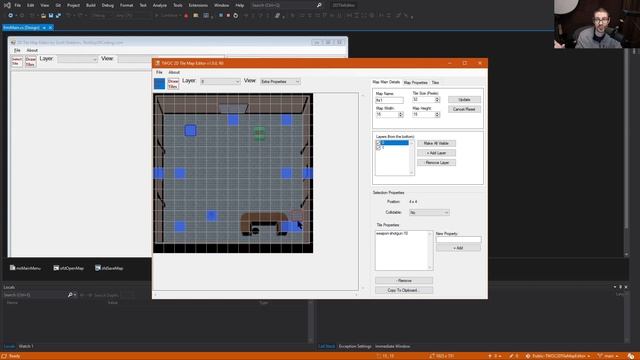Open the Extensions menu in Visual Studio
This screenshot has width=640, height=360.
(x=198, y=5)
